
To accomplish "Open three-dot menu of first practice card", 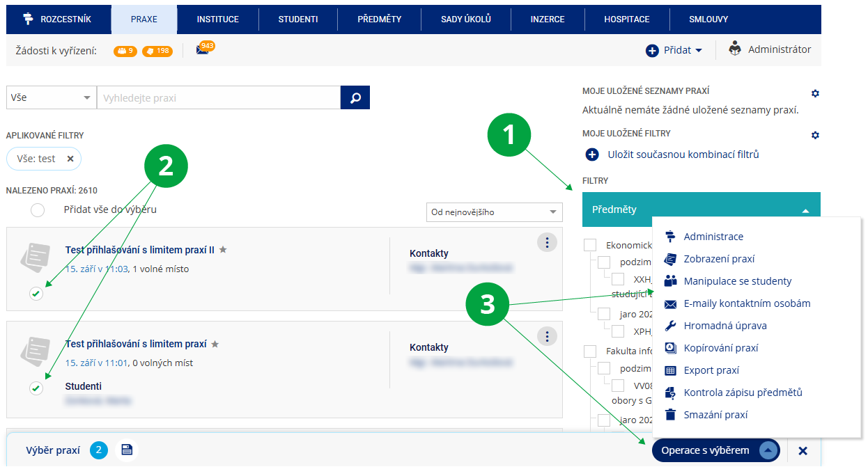I will coord(548,242).
